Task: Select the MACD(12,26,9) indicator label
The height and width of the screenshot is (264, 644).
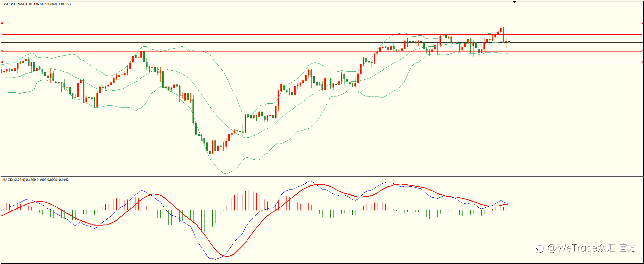Action: [x=13, y=180]
